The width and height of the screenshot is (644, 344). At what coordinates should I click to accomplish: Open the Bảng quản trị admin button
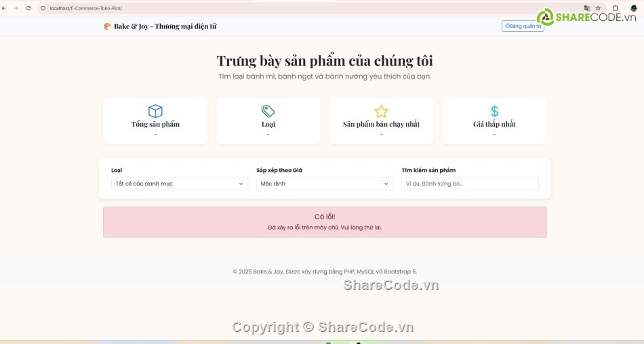pyautogui.click(x=523, y=26)
